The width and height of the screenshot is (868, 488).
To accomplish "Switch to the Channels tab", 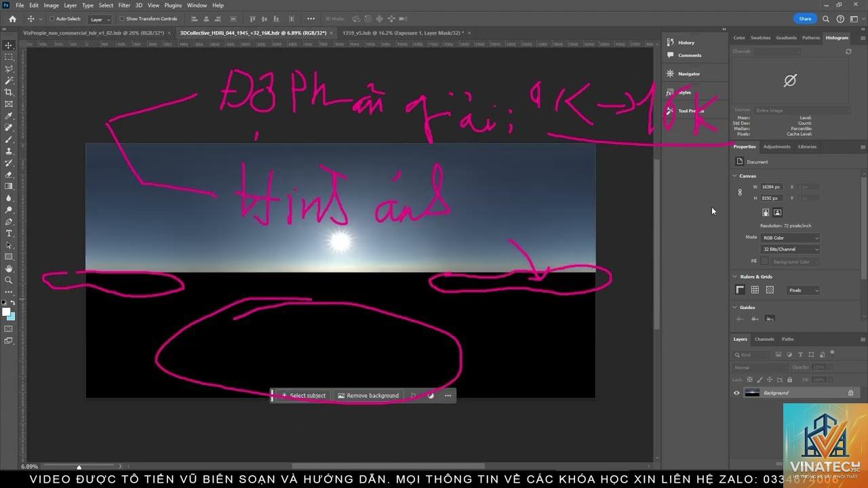I will 764,339.
